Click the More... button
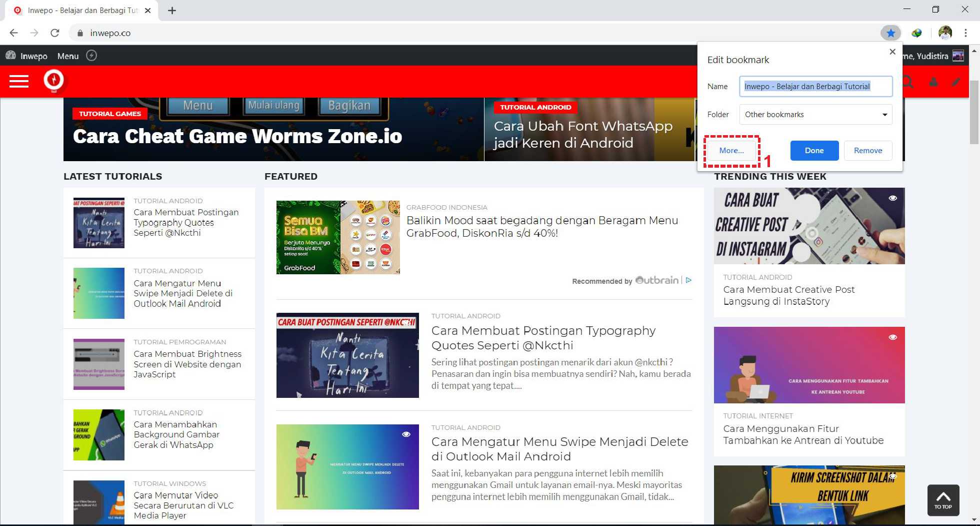This screenshot has width=980, height=526. (x=731, y=151)
